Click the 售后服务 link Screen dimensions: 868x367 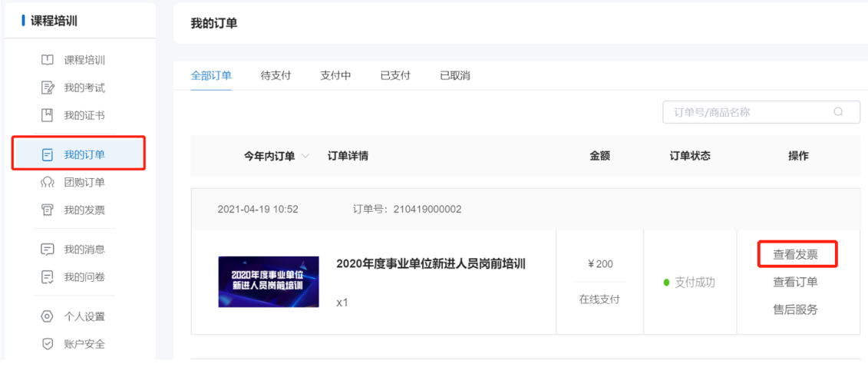tap(795, 309)
